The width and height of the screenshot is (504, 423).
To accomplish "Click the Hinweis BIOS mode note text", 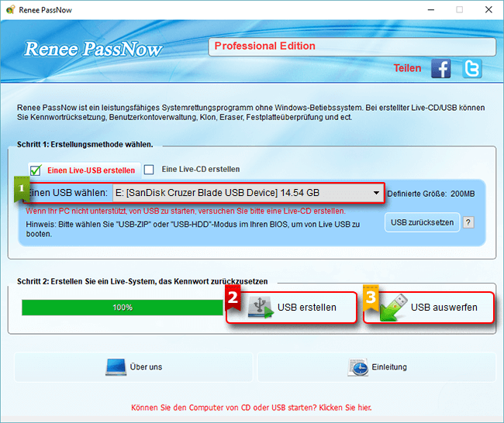I will (193, 229).
